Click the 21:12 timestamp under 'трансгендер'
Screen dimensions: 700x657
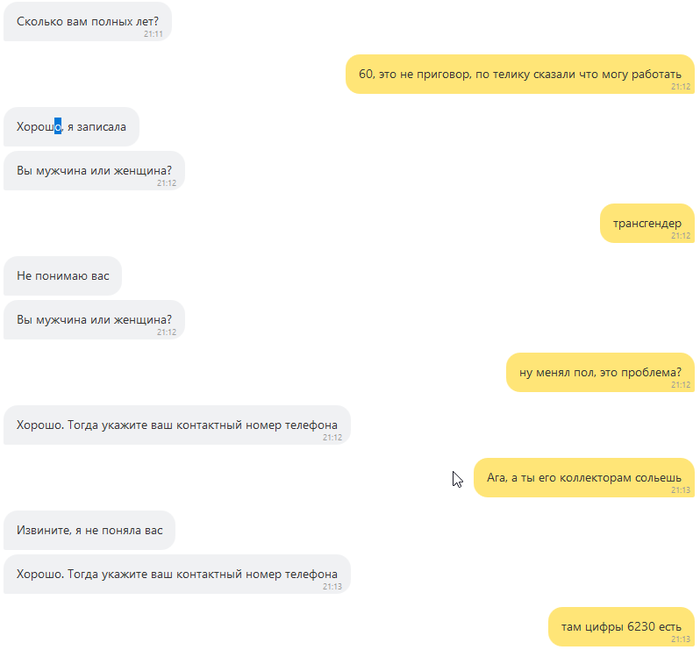[681, 236]
